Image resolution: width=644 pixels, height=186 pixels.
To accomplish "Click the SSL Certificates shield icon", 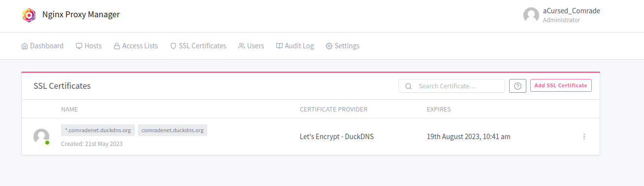I will click(173, 46).
